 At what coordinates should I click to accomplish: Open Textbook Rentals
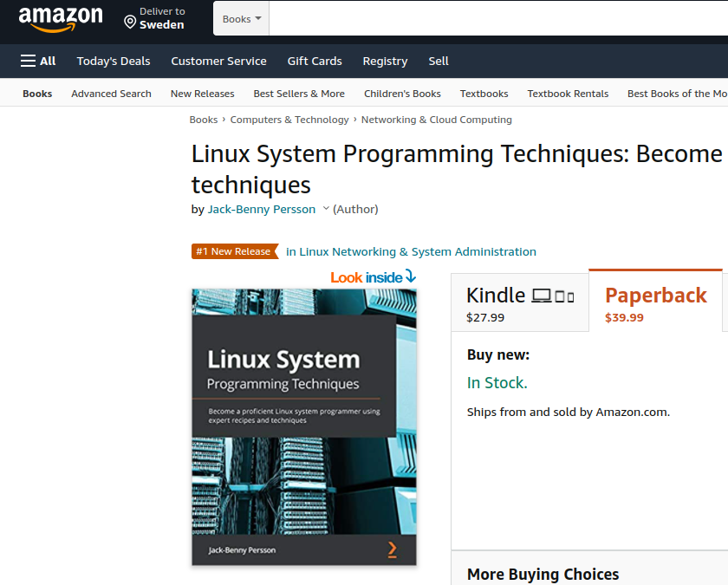pyautogui.click(x=568, y=94)
